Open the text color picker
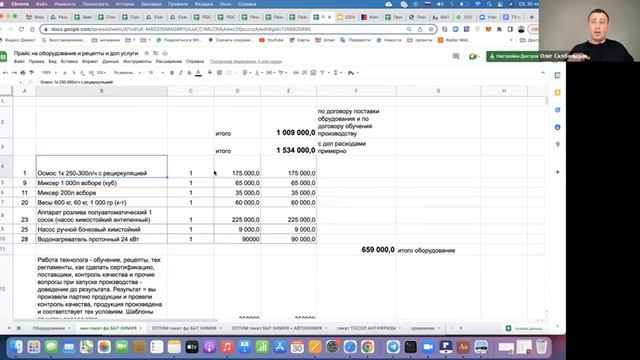The height and width of the screenshot is (360, 640). (198, 73)
